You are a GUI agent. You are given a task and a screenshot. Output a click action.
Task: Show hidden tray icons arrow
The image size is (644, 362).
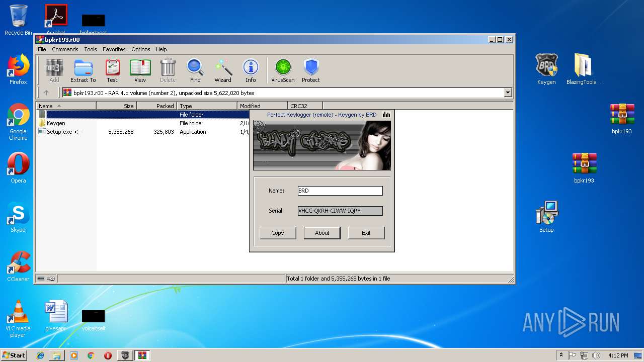click(x=561, y=355)
